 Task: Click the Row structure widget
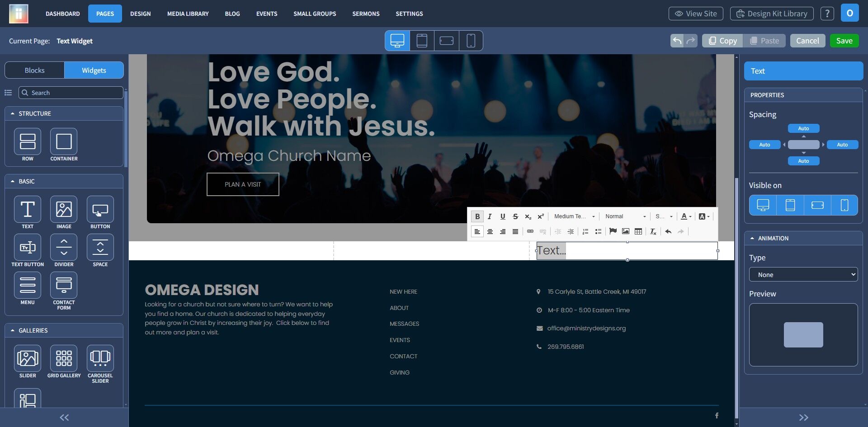28,141
